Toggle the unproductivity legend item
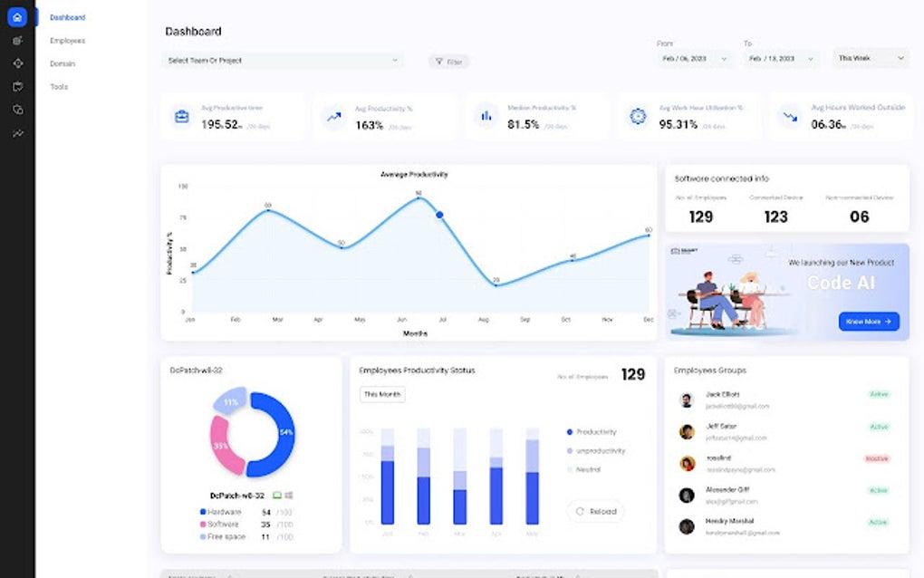The image size is (924, 578). click(x=596, y=451)
